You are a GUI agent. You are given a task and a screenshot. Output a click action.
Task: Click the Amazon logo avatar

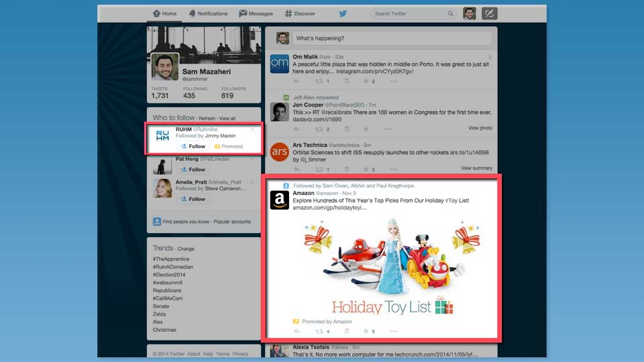click(279, 200)
